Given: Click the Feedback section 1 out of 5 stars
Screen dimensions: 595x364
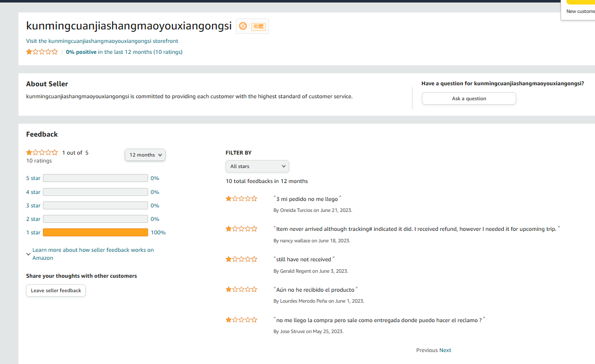Looking at the screenshot, I should [42, 153].
